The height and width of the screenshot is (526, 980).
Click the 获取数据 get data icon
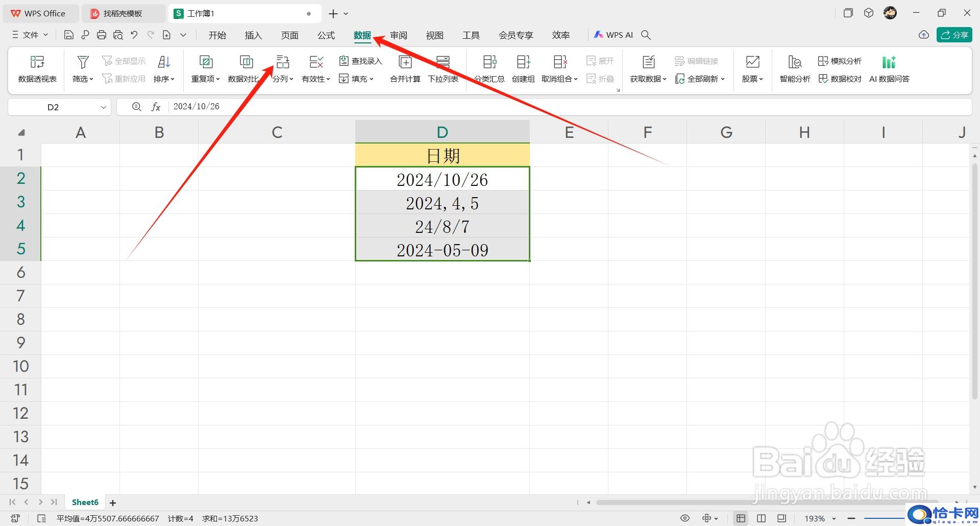click(x=648, y=62)
